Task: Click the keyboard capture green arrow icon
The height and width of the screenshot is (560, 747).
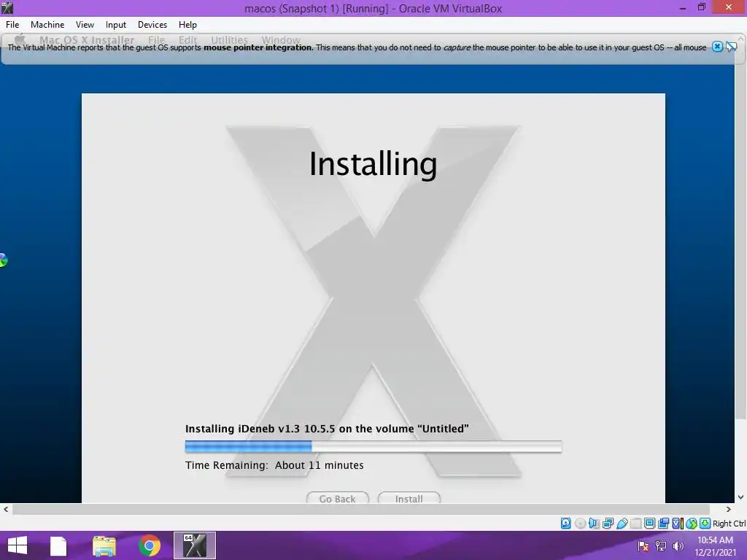Action: click(705, 524)
